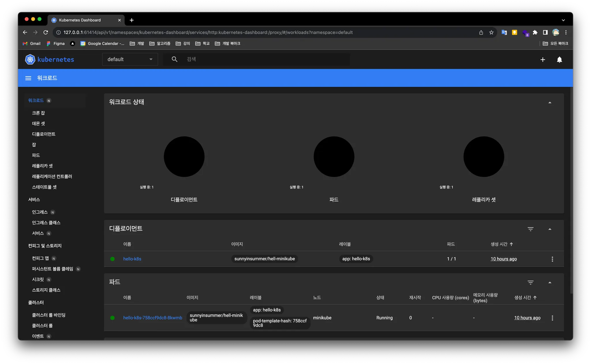Collapse the 파드 panel
591x364 pixels.
point(550,282)
